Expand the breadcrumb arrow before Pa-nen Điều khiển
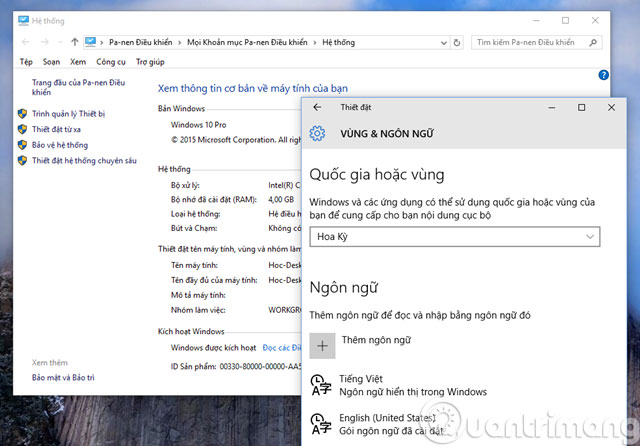Screen dimensions: 640x446 click(x=101, y=43)
